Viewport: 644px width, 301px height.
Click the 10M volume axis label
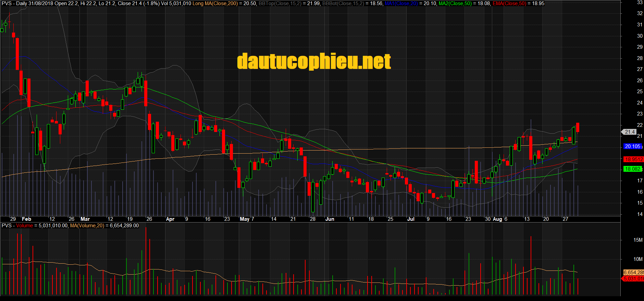638,259
